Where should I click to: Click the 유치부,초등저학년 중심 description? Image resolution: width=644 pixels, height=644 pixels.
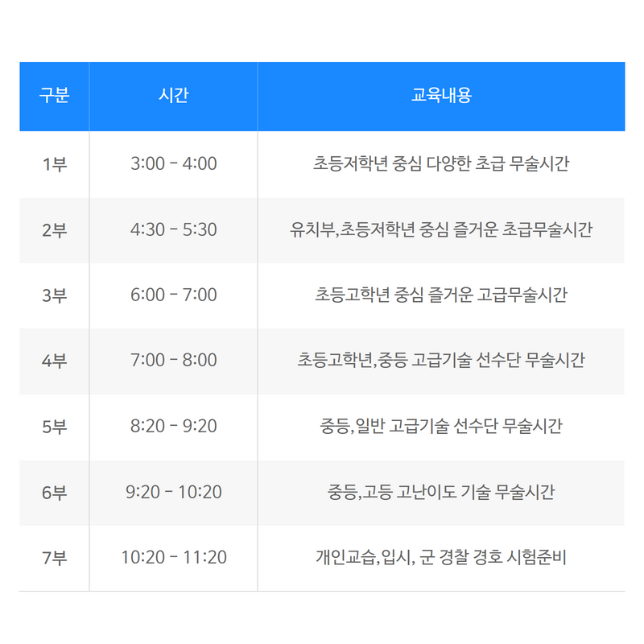pyautogui.click(x=441, y=229)
